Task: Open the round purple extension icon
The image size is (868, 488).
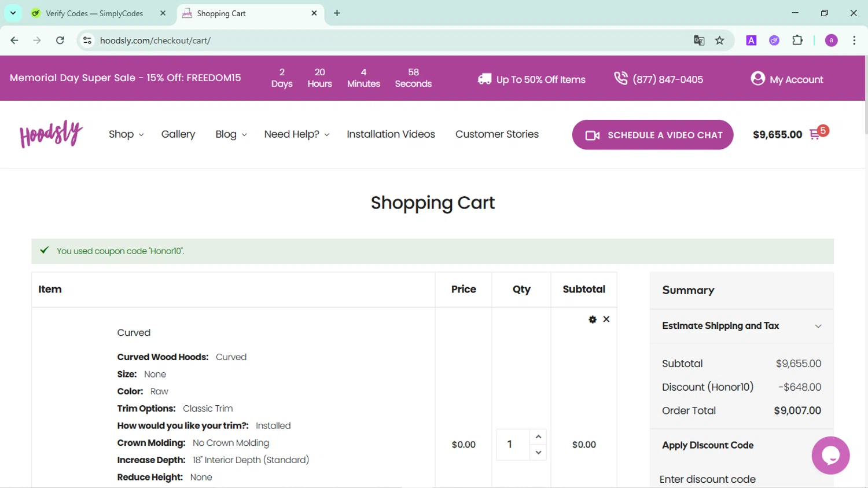Action: coord(774,41)
